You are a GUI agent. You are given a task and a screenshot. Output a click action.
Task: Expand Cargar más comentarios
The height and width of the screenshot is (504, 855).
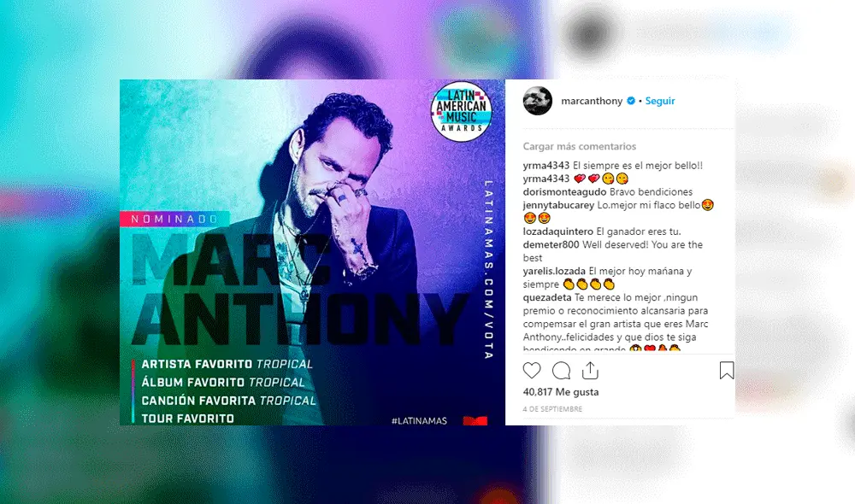[579, 146]
